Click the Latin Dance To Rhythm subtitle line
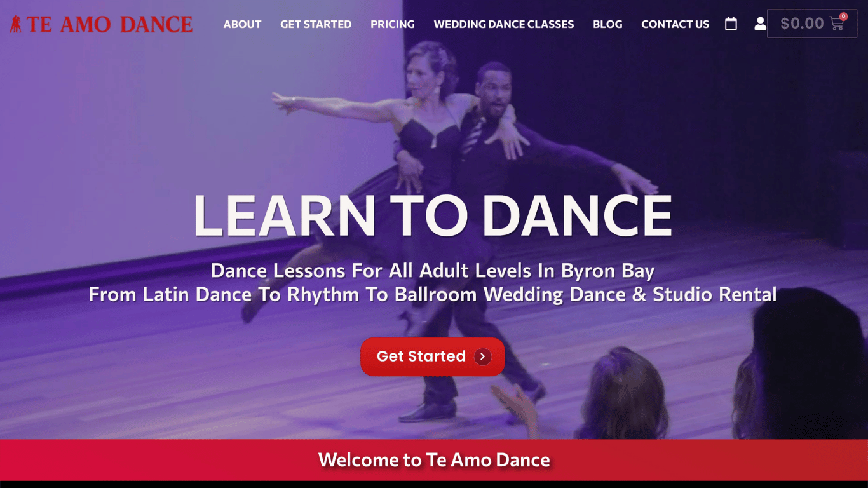Screen dimensions: 868x488 click(433, 295)
